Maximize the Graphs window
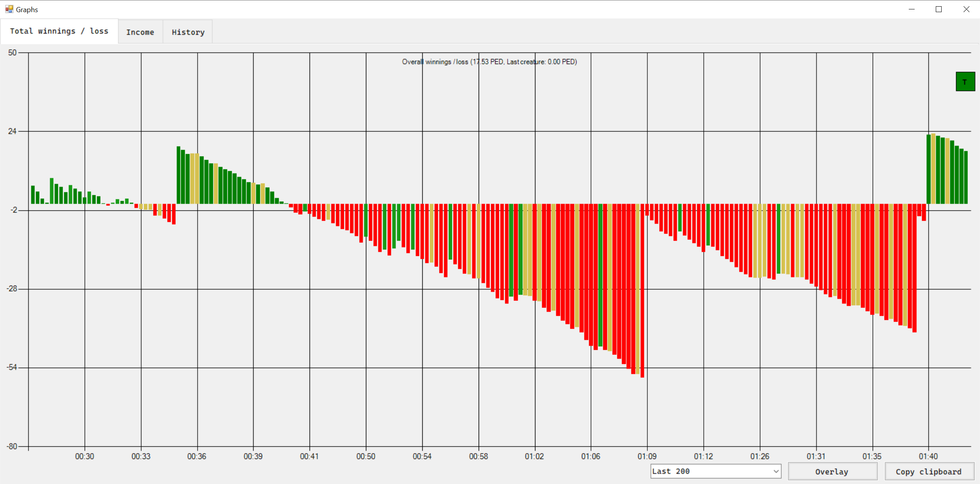Viewport: 980px width, 484px height. 939,9
